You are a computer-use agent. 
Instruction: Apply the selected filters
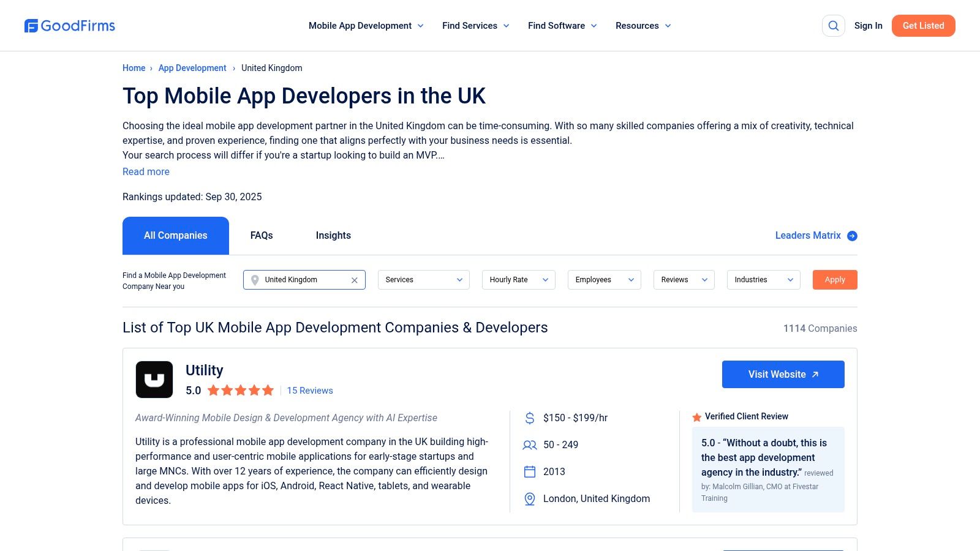tap(835, 280)
